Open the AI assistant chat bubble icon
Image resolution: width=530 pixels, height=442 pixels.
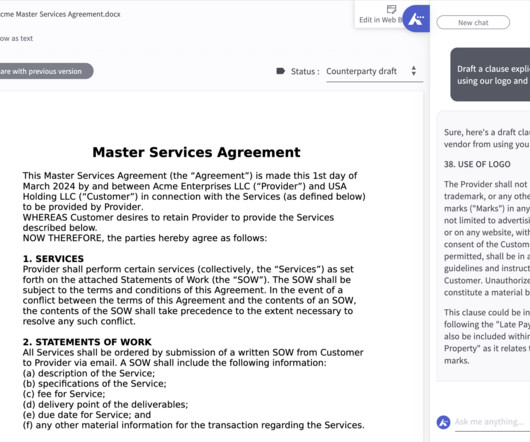416,19
